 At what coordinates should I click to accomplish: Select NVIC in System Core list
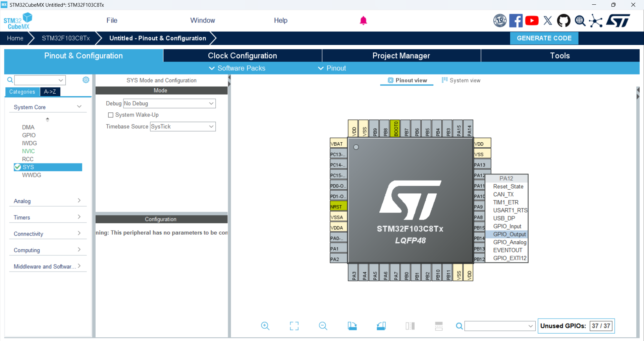pyautogui.click(x=29, y=151)
